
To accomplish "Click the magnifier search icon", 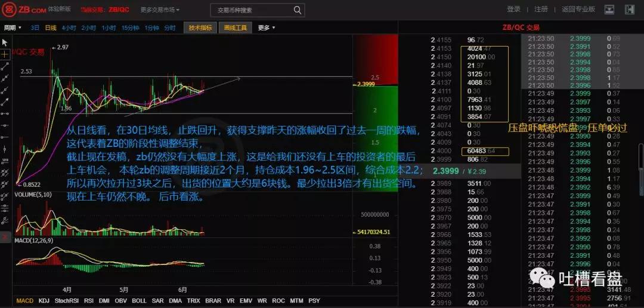I will 298,10.
